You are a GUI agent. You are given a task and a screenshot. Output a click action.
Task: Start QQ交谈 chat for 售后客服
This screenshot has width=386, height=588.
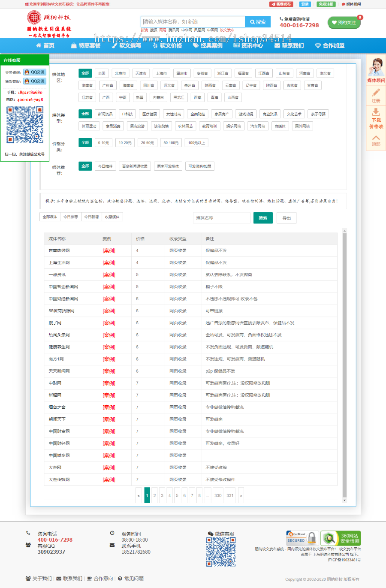click(x=35, y=81)
